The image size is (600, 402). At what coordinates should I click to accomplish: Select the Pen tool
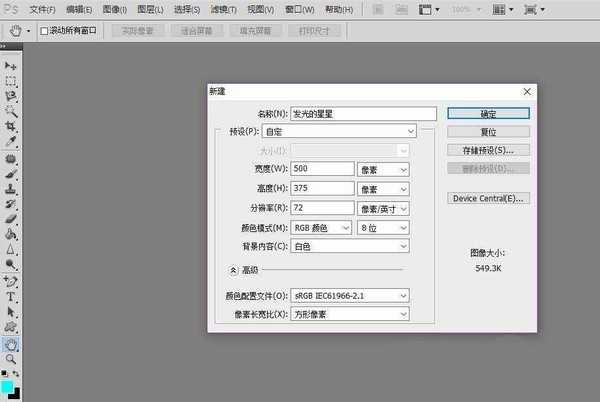point(11,282)
